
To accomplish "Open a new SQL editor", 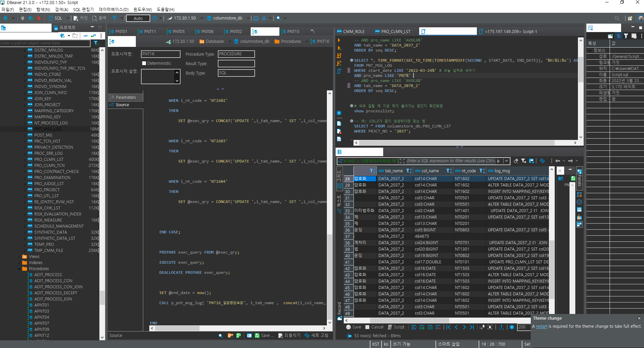I will point(56,18).
